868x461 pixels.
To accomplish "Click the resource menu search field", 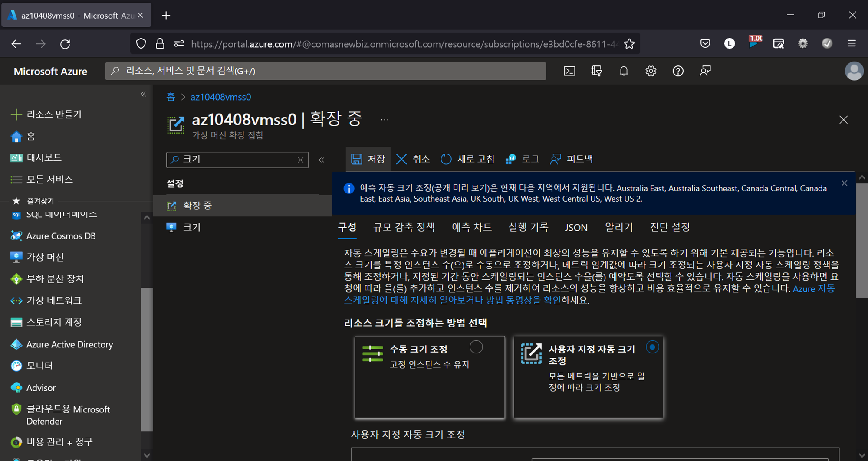I will tap(237, 160).
